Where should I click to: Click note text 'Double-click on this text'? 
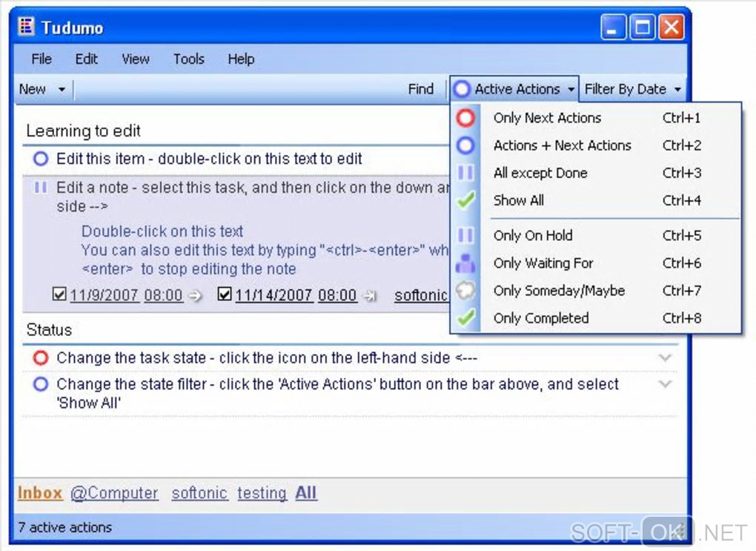pos(162,231)
